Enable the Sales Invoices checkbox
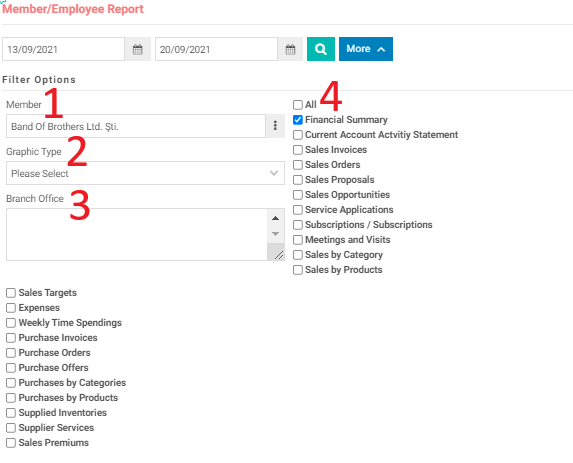Screen dimensions: 573x463 pos(298,150)
